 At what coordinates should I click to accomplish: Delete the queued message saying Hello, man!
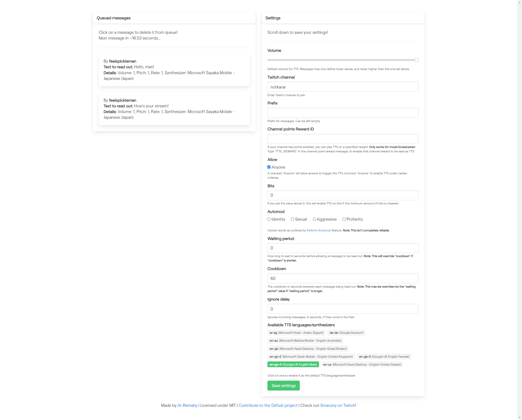click(x=174, y=70)
